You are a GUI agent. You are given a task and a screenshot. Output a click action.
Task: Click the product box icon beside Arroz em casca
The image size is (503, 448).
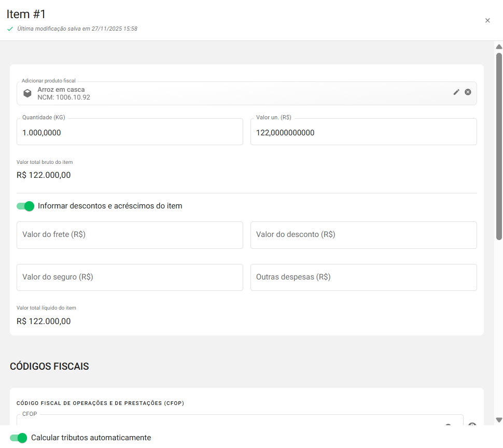pos(27,93)
